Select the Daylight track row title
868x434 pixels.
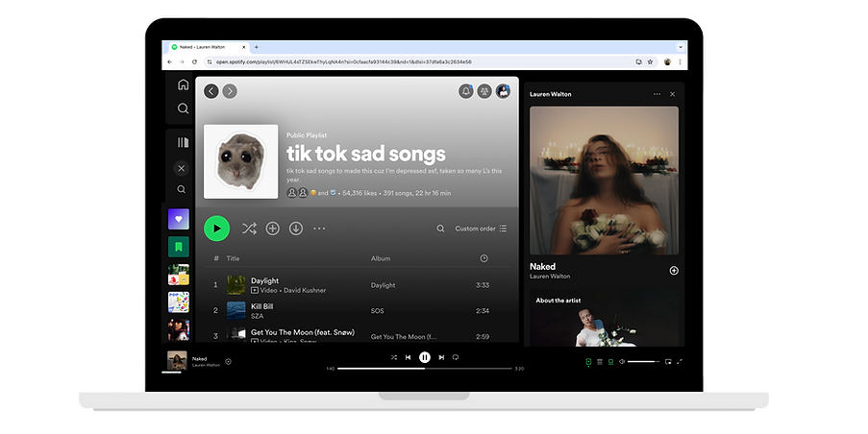(264, 281)
